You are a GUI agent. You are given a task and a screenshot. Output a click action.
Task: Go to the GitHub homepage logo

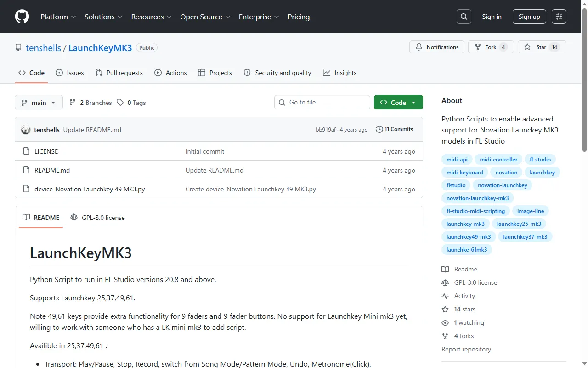[x=22, y=17]
